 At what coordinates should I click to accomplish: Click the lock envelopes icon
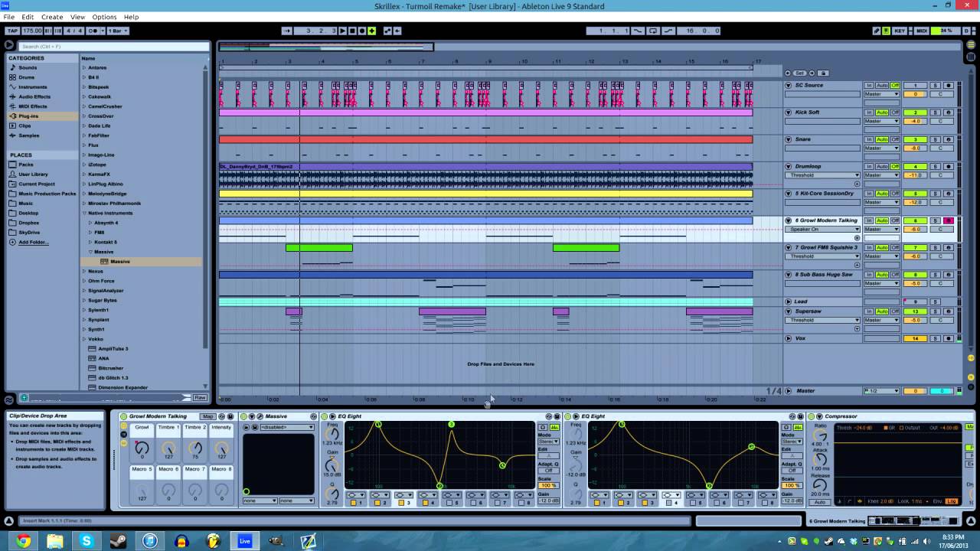(x=823, y=73)
